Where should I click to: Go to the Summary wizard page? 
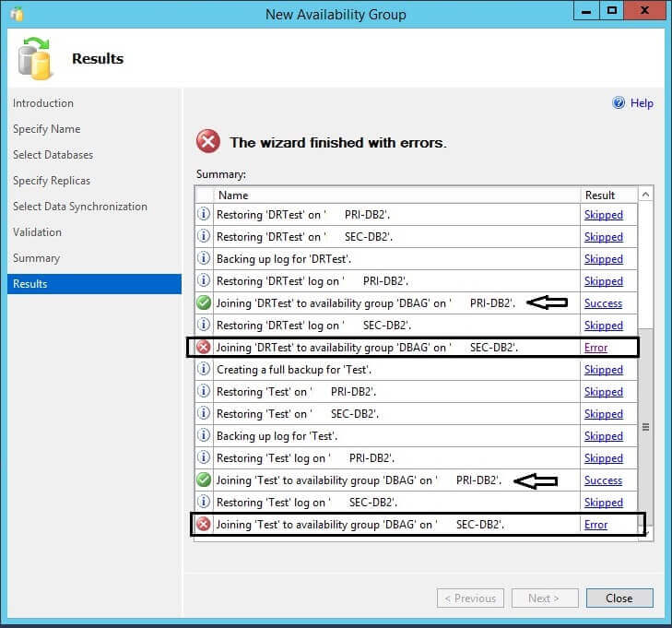click(36, 258)
